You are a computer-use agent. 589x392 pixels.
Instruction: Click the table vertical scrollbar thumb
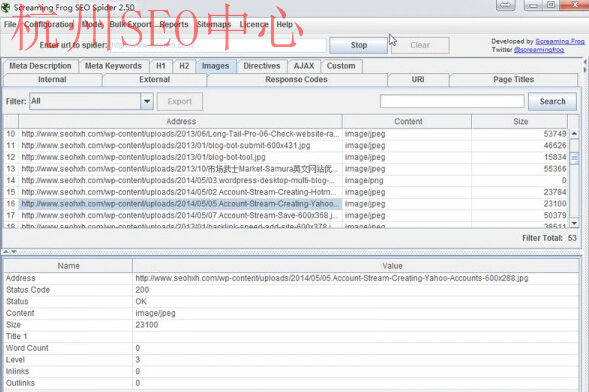click(x=574, y=158)
